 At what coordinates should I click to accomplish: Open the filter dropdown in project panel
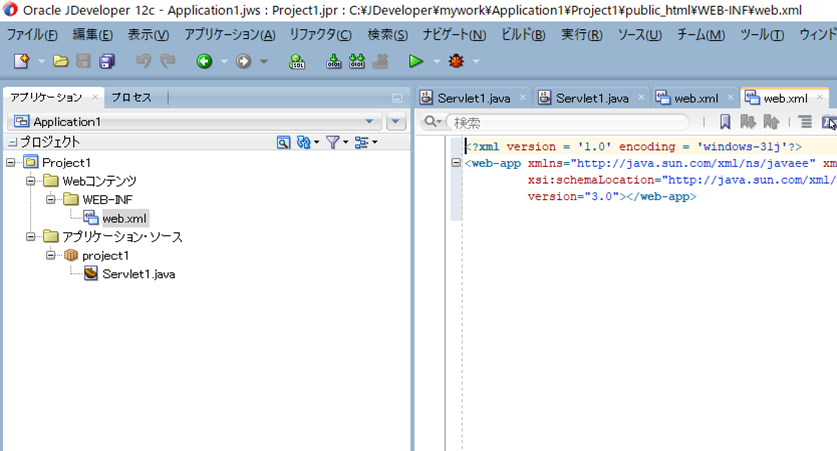coord(337,143)
